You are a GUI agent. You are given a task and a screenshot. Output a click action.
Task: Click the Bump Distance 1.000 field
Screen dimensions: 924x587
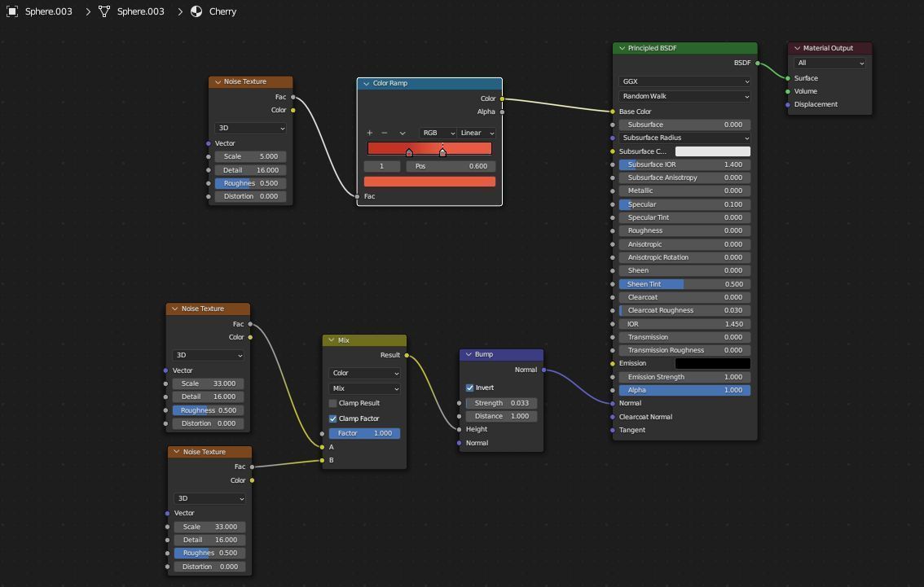point(501,416)
